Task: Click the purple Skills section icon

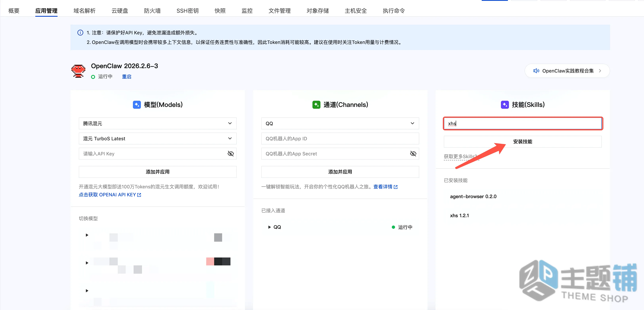Action: pyautogui.click(x=505, y=105)
